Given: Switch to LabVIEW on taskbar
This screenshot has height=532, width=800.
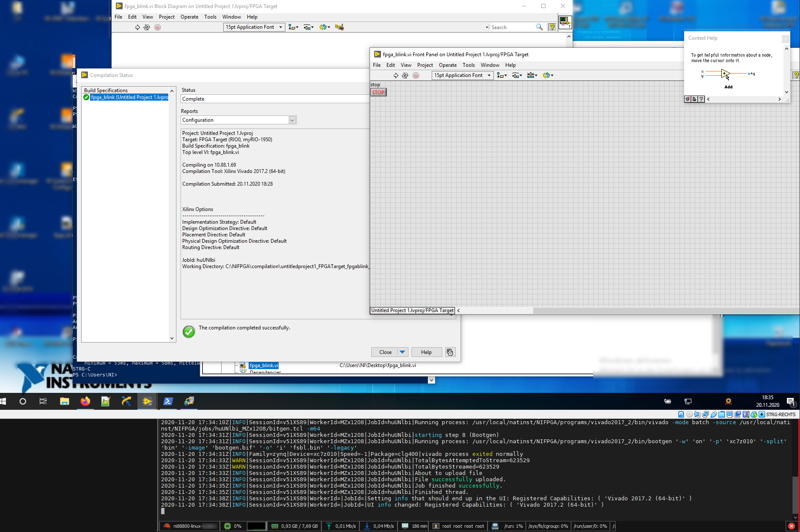Looking at the screenshot, I should click(147, 401).
